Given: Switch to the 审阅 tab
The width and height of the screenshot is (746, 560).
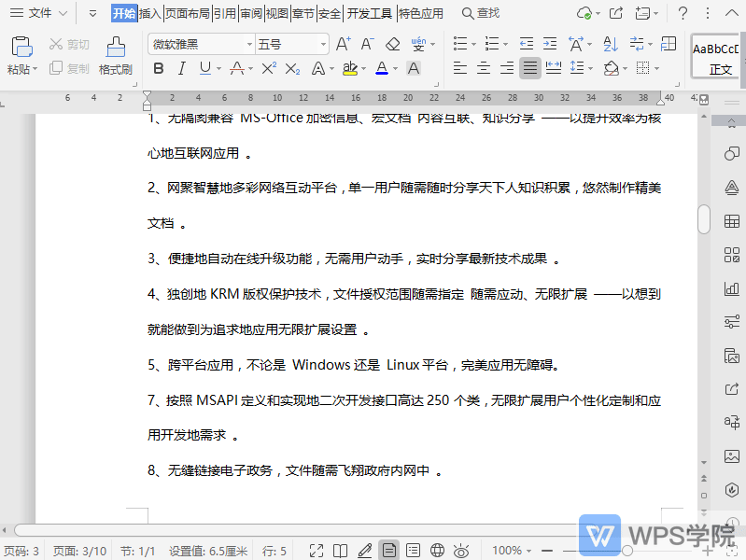Looking at the screenshot, I should coord(251,13).
